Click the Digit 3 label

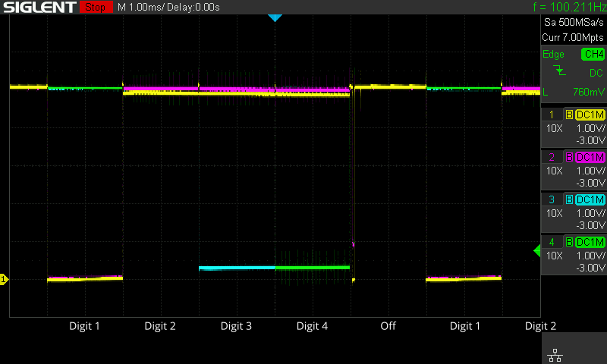(x=236, y=326)
